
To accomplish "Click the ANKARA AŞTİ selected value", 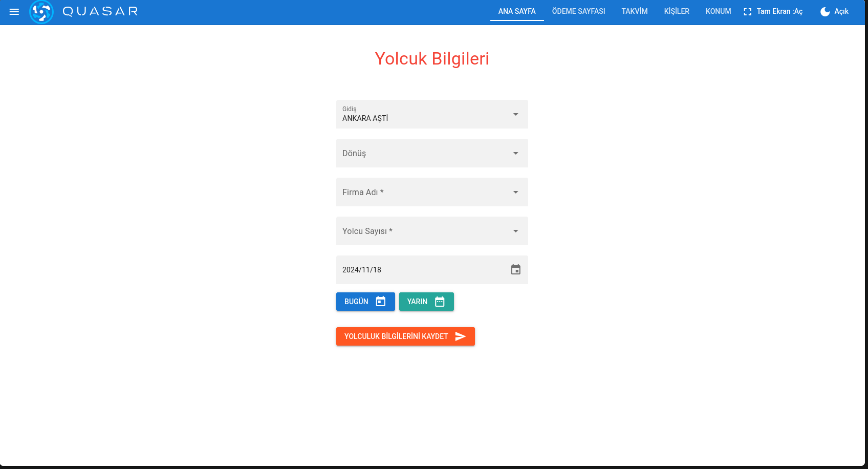I will 365,118.
